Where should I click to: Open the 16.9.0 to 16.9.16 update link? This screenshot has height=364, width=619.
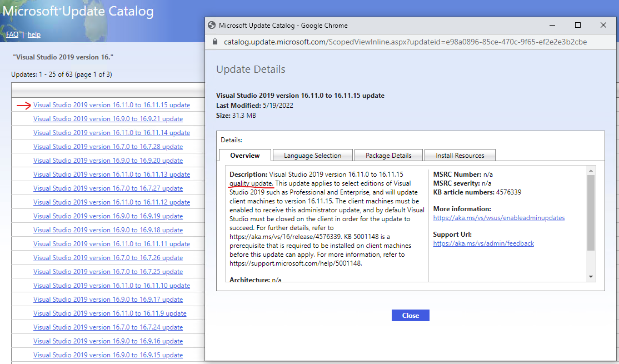(x=108, y=341)
